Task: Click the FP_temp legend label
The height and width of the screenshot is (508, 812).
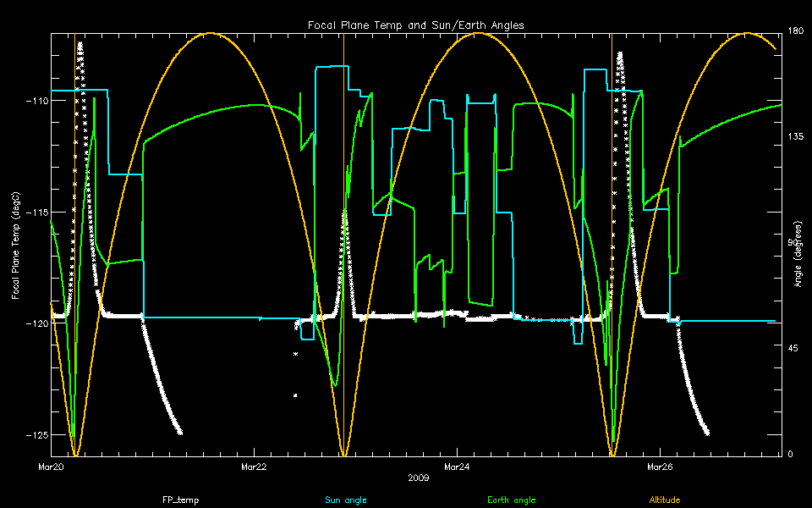Action: coord(180,500)
